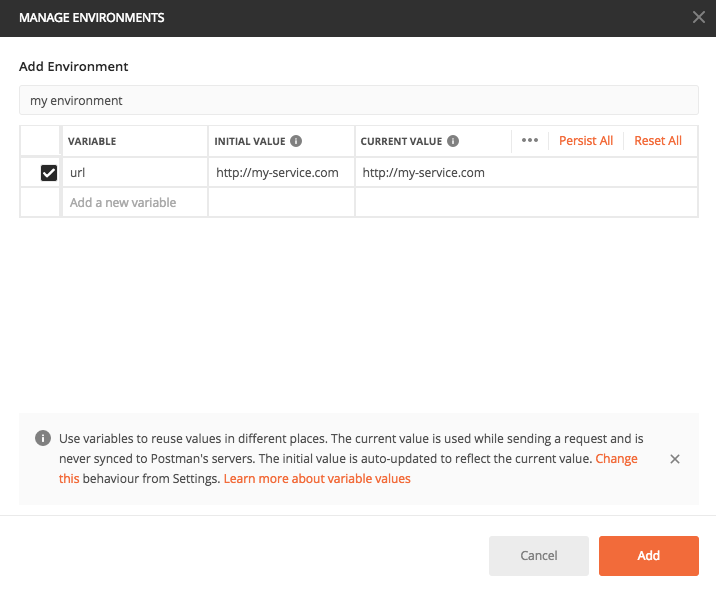
Task: Click the CURRENT VALUE column header text
Action: pos(401,142)
